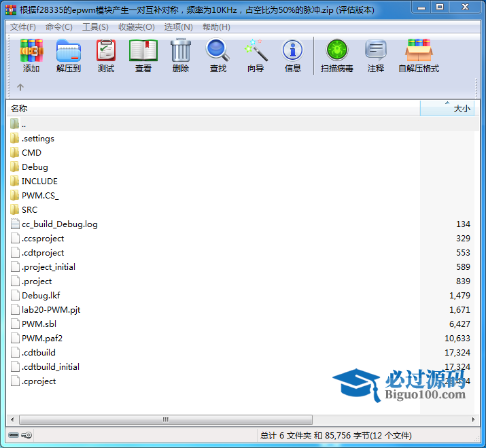The height and width of the screenshot is (448, 486).
Task: Go up one folder with arrow button
Action: [20, 87]
